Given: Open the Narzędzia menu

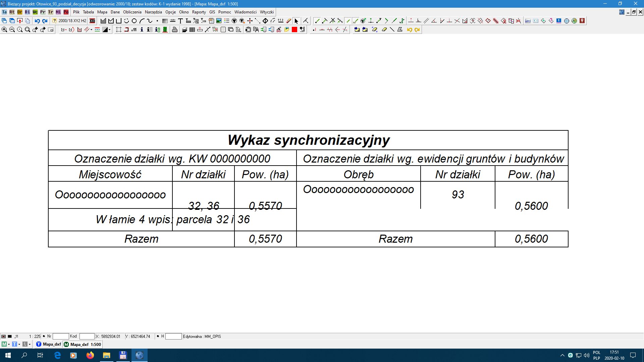Looking at the screenshot, I should pos(153,12).
